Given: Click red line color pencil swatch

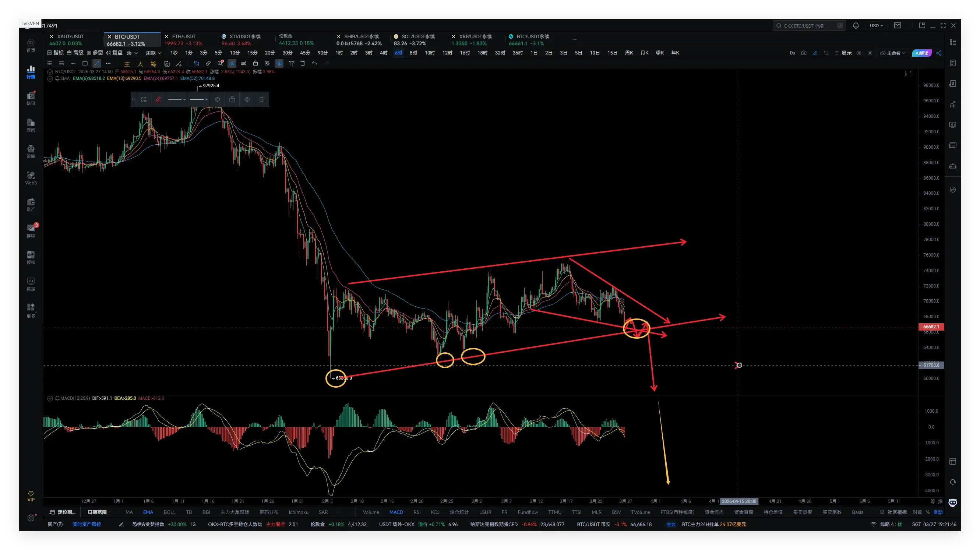Looking at the screenshot, I should pyautogui.click(x=158, y=99).
